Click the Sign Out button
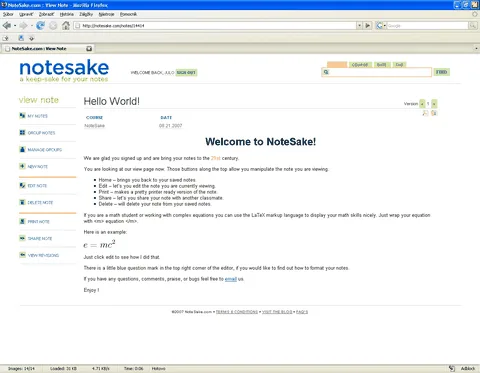This screenshot has width=480, height=373. [186, 72]
